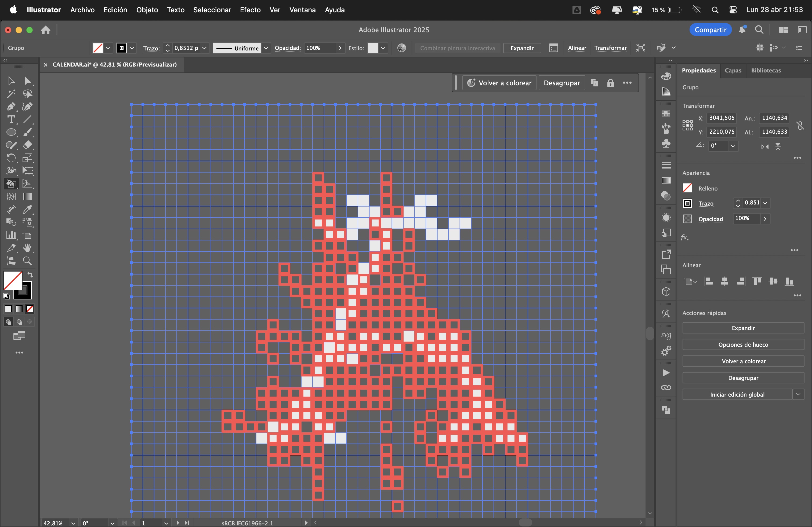Open the fill color dropdown in control bar
This screenshot has width=812, height=527.
[108, 48]
